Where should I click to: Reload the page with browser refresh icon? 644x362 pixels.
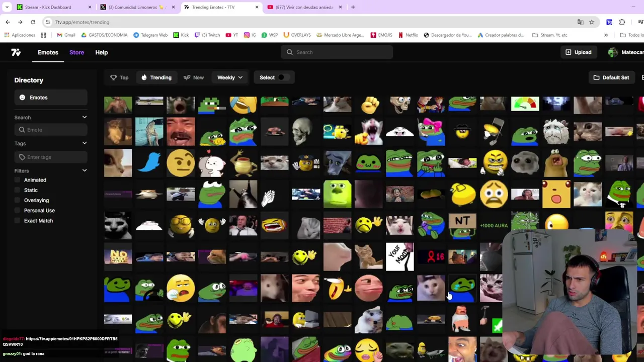[33, 22]
